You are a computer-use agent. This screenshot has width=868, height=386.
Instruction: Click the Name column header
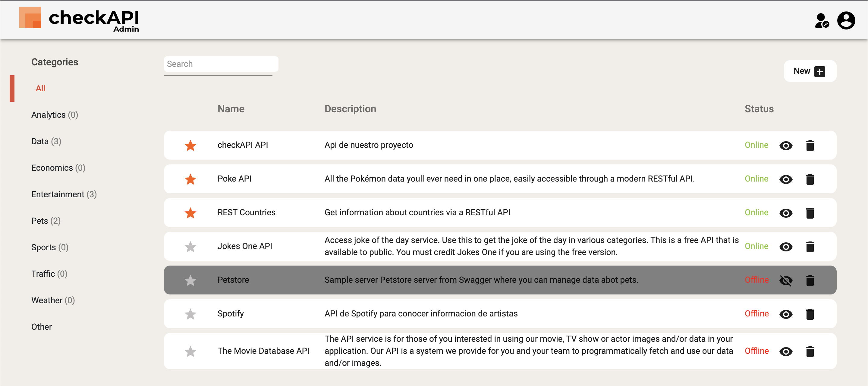pyautogui.click(x=231, y=109)
